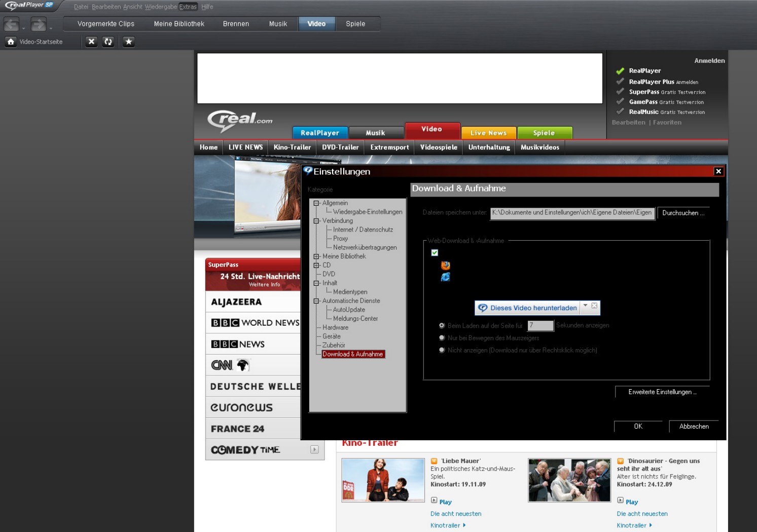
Task: Collapse the Allgemein tree node
Action: [x=316, y=203]
